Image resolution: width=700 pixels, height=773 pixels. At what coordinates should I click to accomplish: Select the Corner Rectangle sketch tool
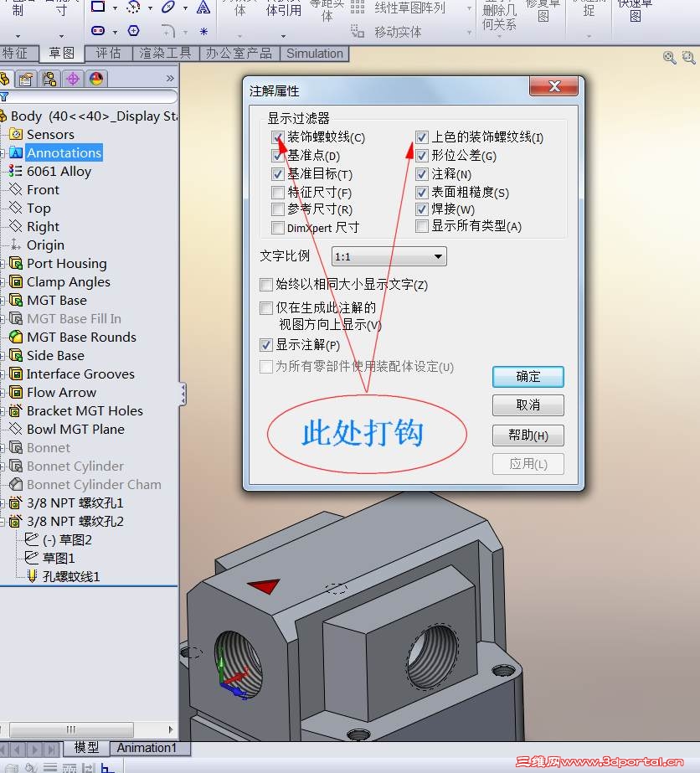[x=98, y=7]
